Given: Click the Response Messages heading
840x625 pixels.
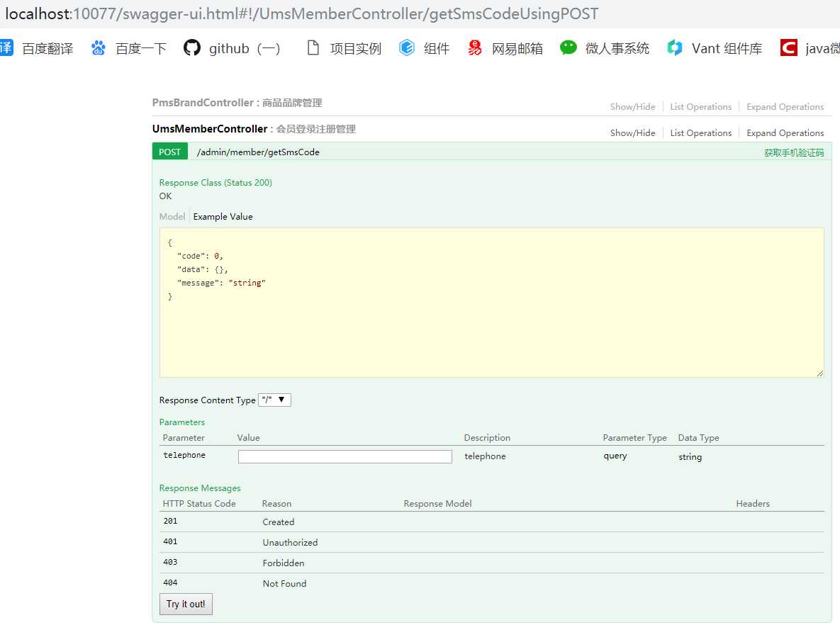Looking at the screenshot, I should click(x=200, y=488).
